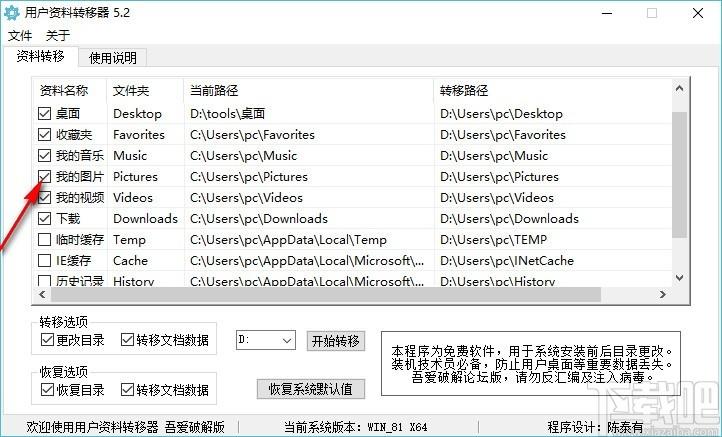Select the D:\Users\pc\Videos transfer path

497,198
